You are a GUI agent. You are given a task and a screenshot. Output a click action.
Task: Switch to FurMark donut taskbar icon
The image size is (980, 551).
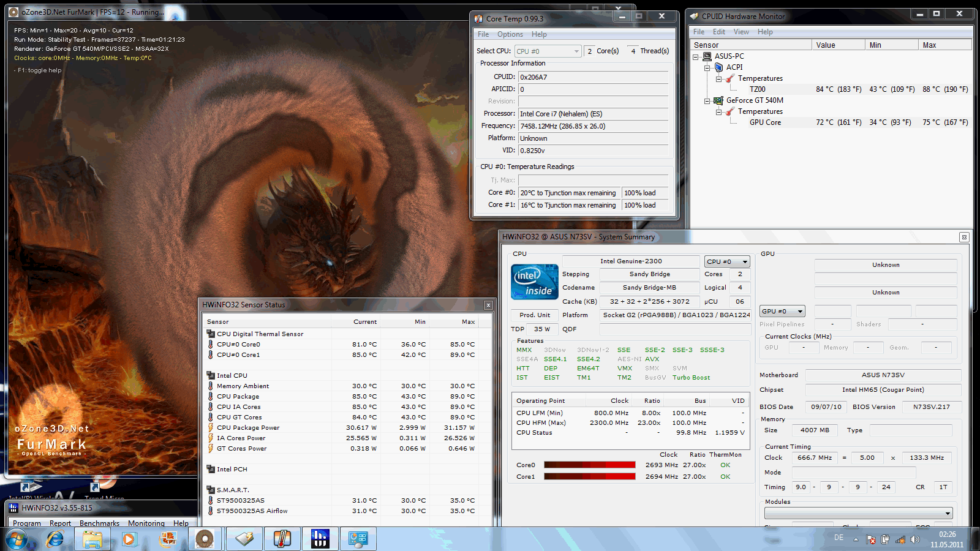205,539
